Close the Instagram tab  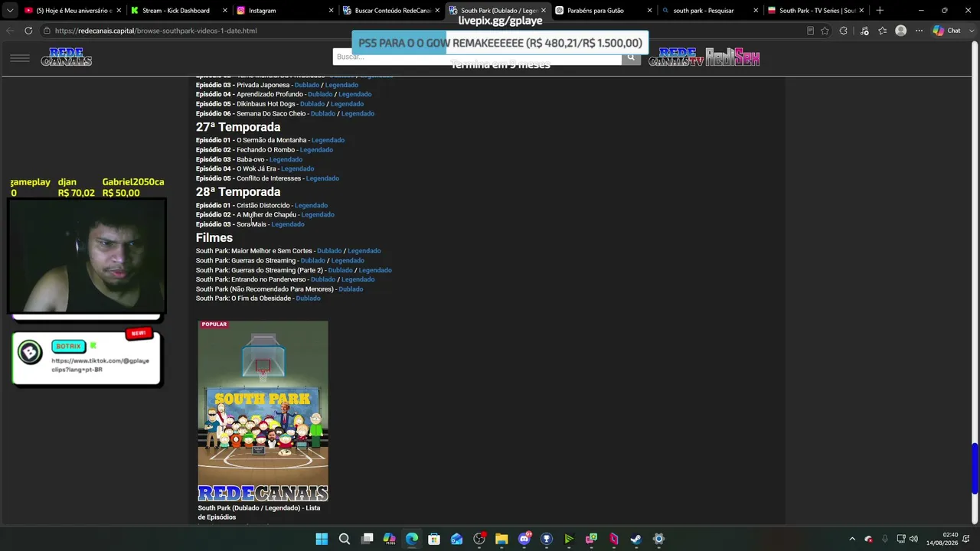[332, 11]
